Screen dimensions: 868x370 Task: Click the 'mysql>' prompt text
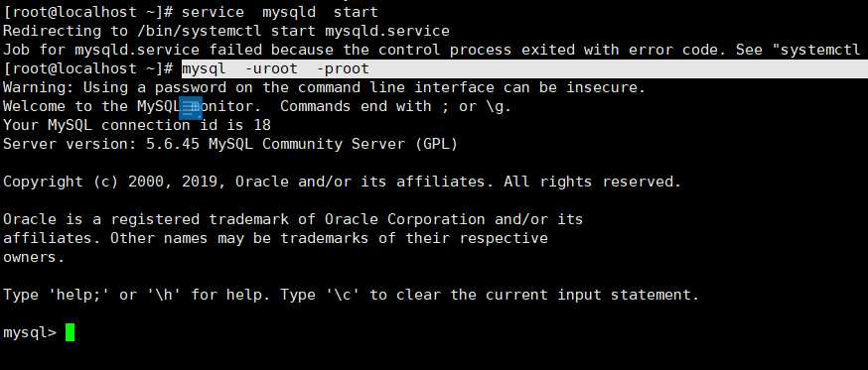point(30,333)
